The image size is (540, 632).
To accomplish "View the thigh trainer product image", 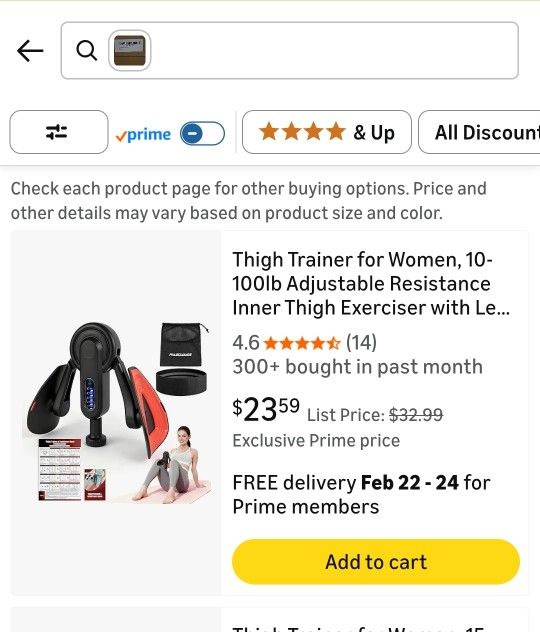I will click(117, 412).
